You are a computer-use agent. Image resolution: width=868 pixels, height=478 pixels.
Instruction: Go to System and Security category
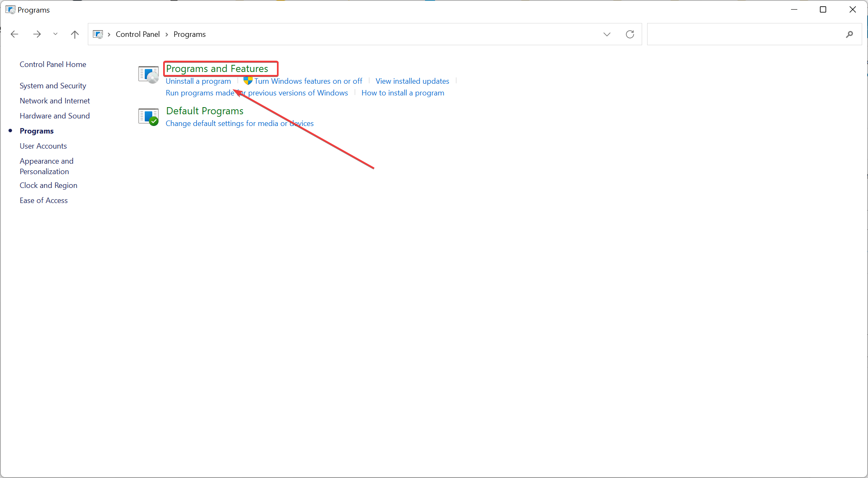(53, 86)
